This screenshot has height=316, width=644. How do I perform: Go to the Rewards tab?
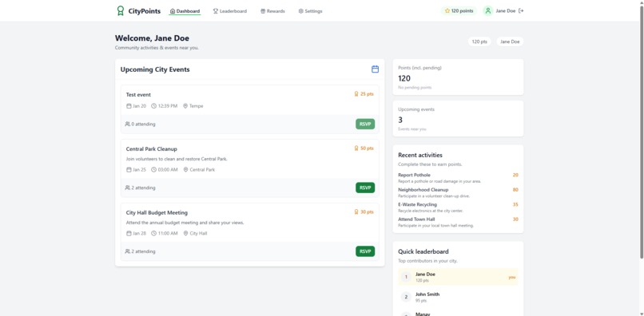[272, 11]
